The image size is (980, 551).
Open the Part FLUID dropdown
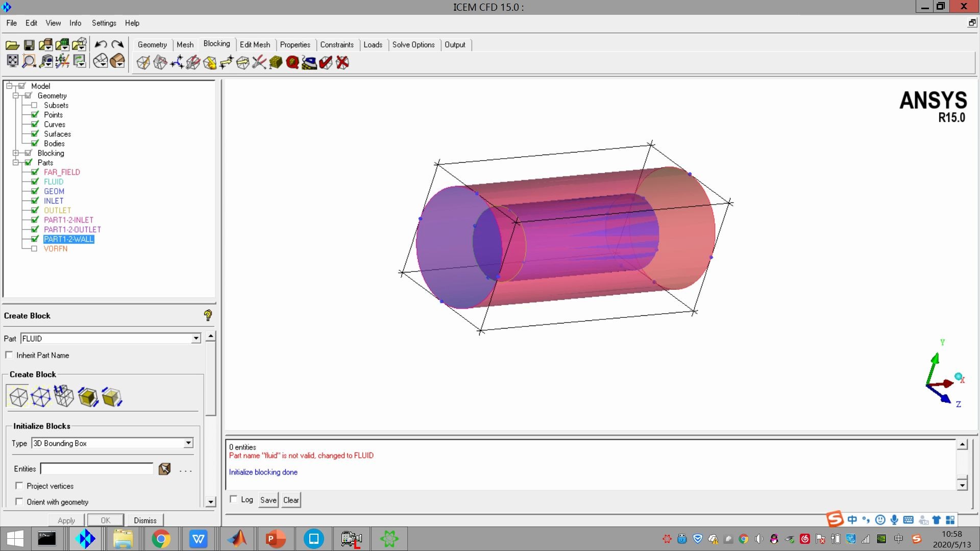tap(195, 338)
